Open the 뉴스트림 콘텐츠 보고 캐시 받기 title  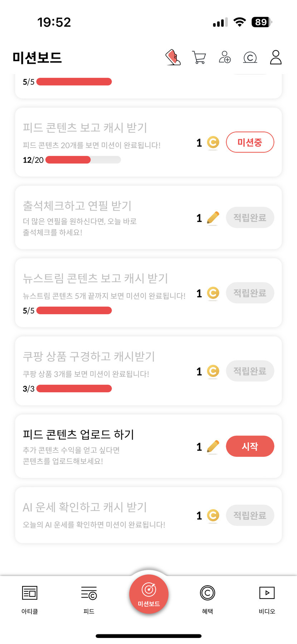(95, 278)
